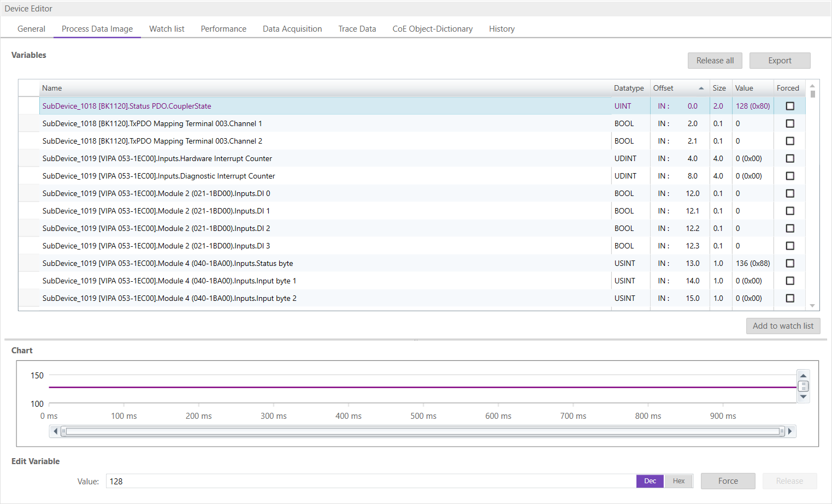Click the Edit Variable value input field
Viewport: 832px width, 504px height.
click(x=370, y=481)
